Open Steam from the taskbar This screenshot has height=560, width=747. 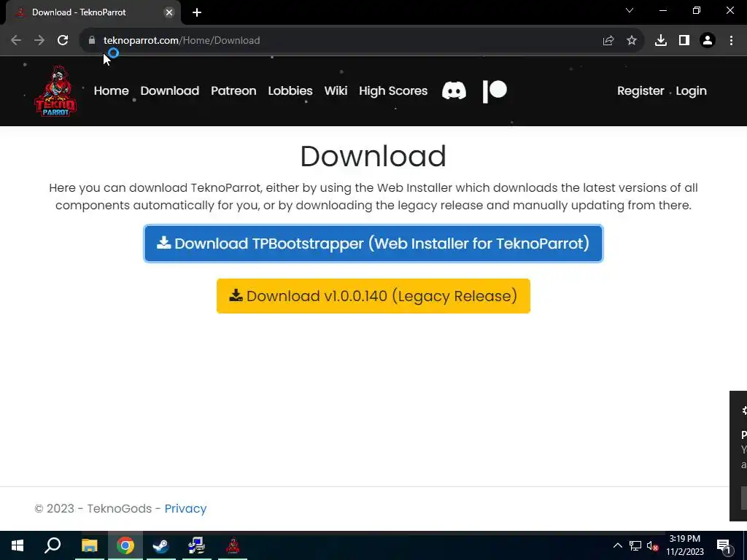click(161, 545)
